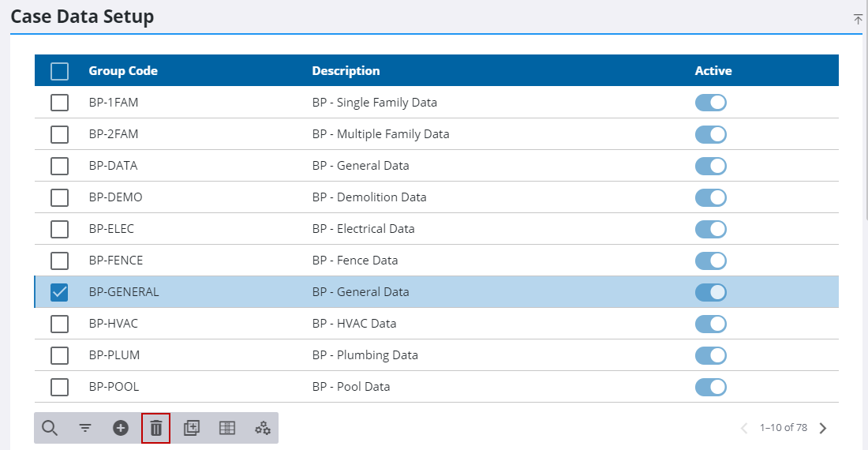Check the BP-2FAM row checkbox
This screenshot has height=450, width=868.
pyautogui.click(x=59, y=134)
